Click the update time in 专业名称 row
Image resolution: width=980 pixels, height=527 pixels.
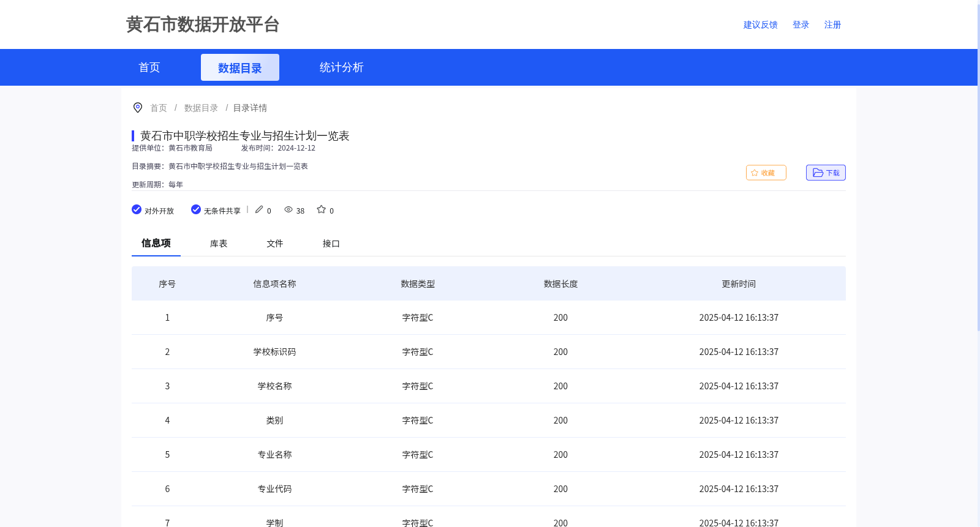point(739,455)
